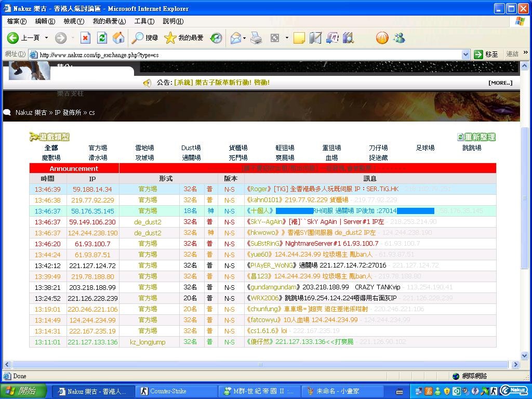Open the Search pane (搜尋)
The width and height of the screenshot is (532, 399).
click(145, 38)
